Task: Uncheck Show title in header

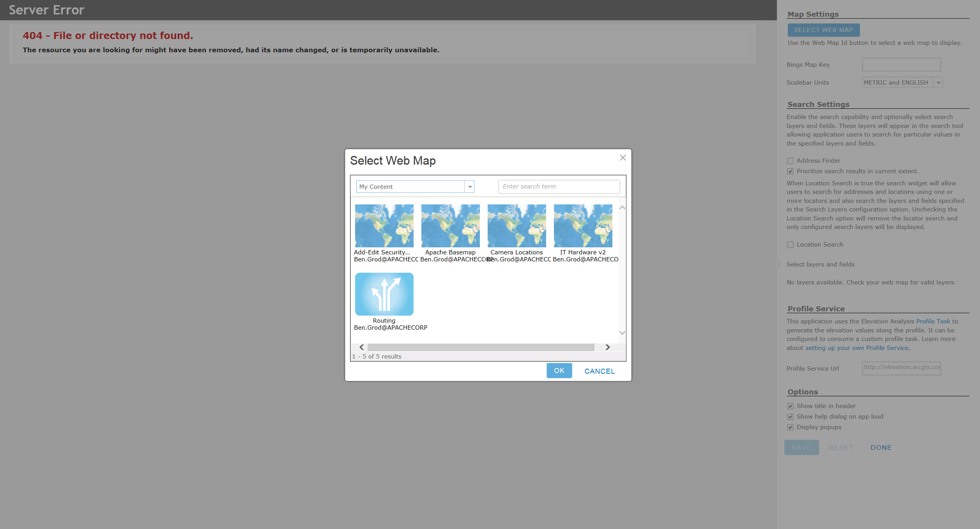Action: (790, 406)
